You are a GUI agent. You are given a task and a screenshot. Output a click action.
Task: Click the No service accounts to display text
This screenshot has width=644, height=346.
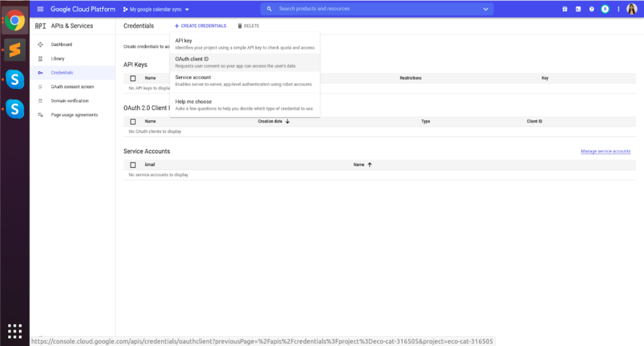pos(159,174)
